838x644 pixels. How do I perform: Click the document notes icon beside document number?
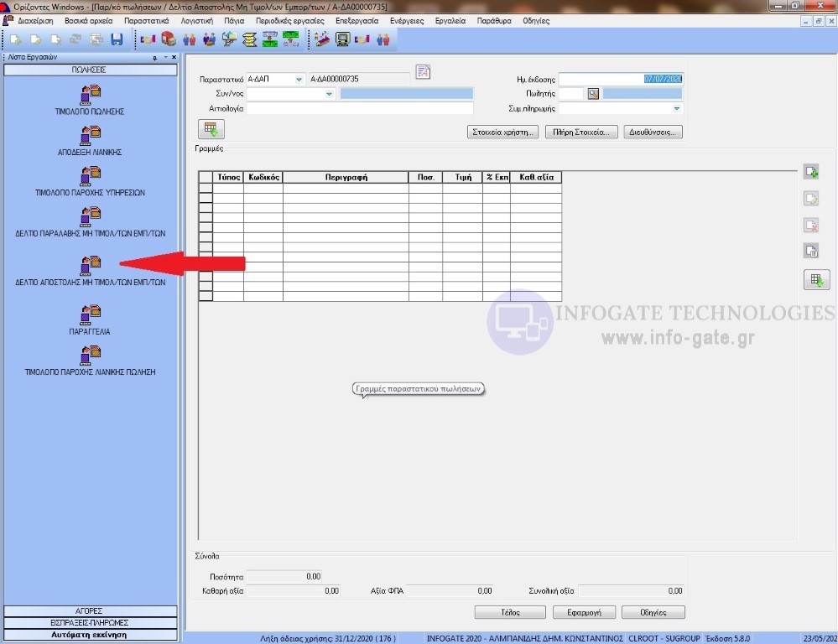click(423, 72)
